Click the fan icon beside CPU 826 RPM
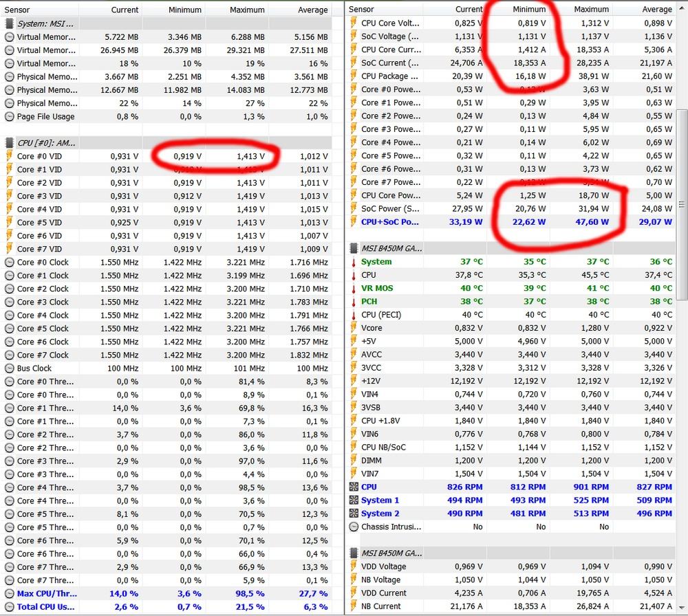The height and width of the screenshot is (616, 688). (354, 487)
